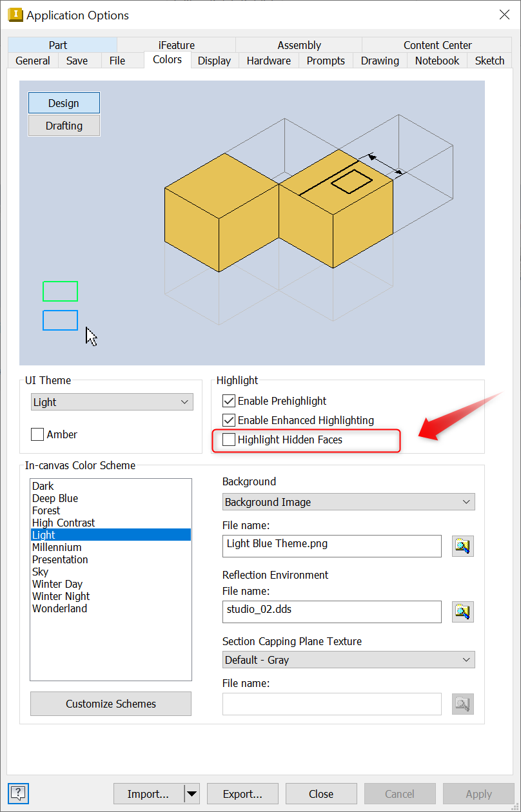The image size is (521, 812).
Task: Browse for a Section Capping texture file
Action: point(463,704)
